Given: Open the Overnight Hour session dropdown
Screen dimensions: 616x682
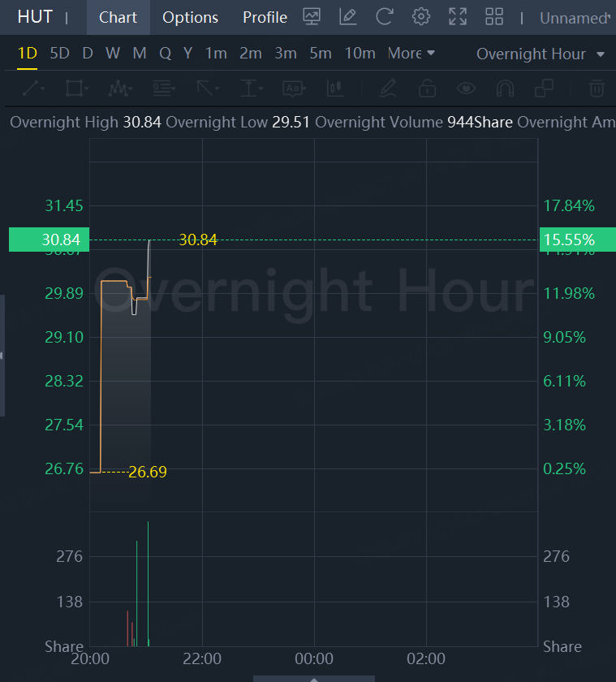Looking at the screenshot, I should click(x=541, y=54).
